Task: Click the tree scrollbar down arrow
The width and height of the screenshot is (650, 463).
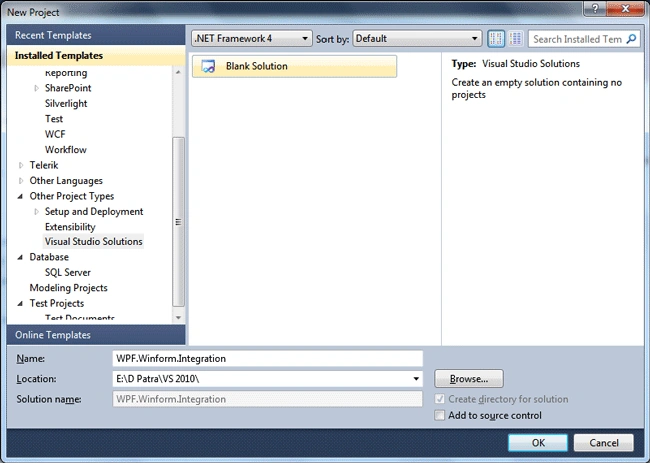Action: (x=178, y=318)
